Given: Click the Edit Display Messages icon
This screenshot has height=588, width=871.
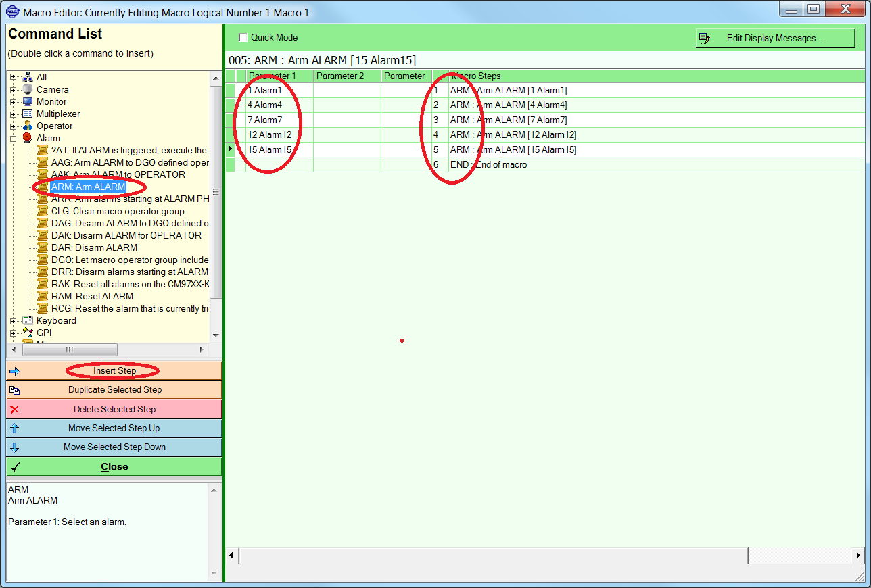Looking at the screenshot, I should tap(705, 39).
